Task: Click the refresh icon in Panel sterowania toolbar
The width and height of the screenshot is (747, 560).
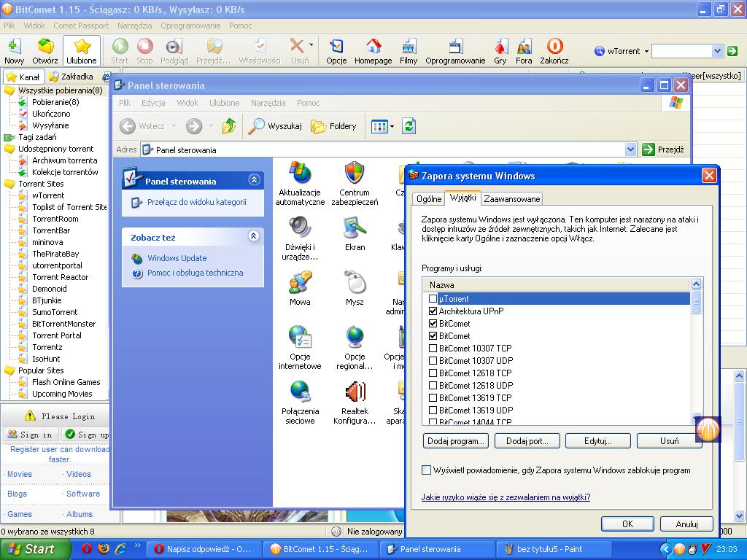Action: (x=409, y=125)
